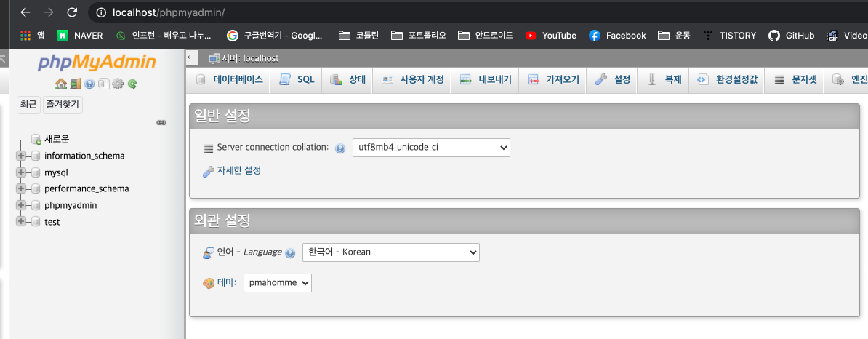The image size is (868, 339).
Task: Open the 운동 bookmark folder
Action: click(x=674, y=36)
